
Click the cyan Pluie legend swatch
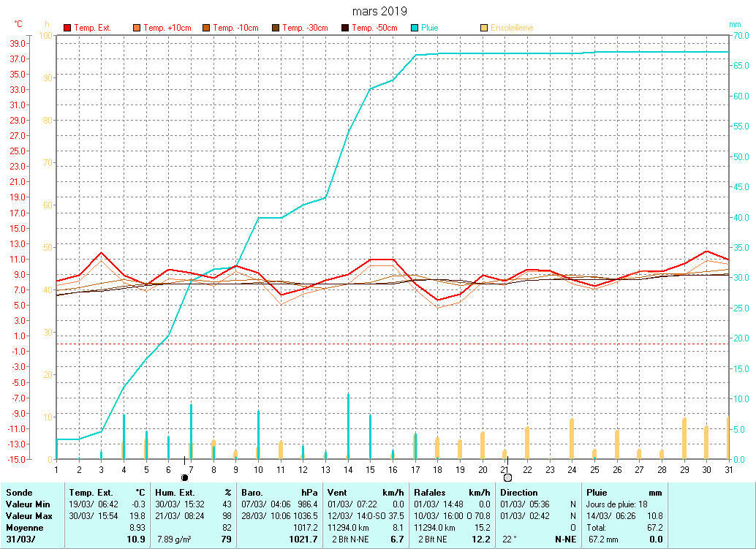[415, 28]
